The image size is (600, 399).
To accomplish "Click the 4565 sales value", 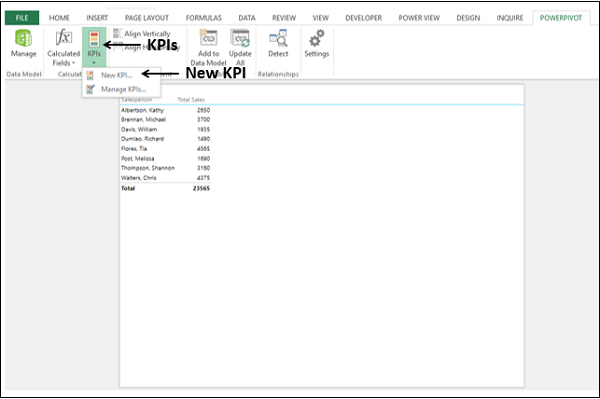I will pyautogui.click(x=203, y=148).
